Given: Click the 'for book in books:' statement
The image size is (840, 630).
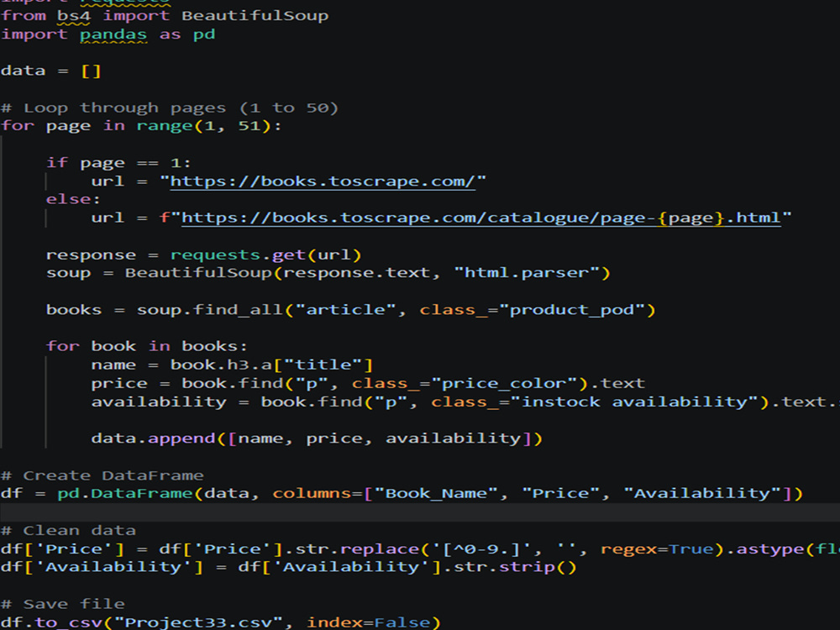Looking at the screenshot, I should (147, 346).
